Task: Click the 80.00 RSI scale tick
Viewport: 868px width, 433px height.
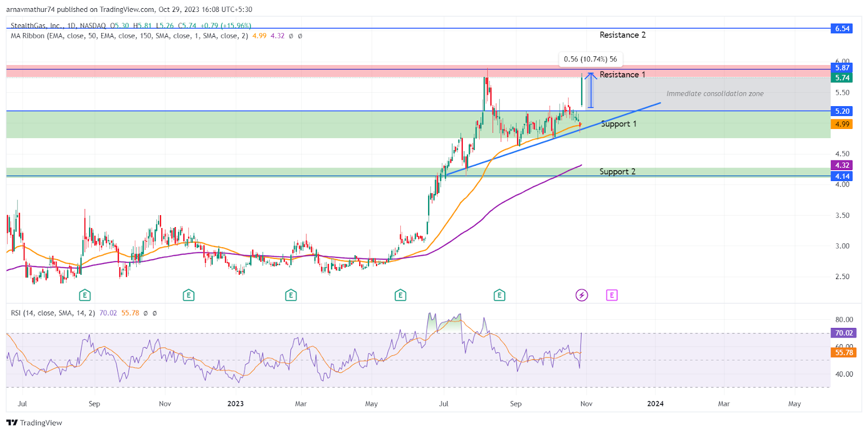Action: [844, 320]
